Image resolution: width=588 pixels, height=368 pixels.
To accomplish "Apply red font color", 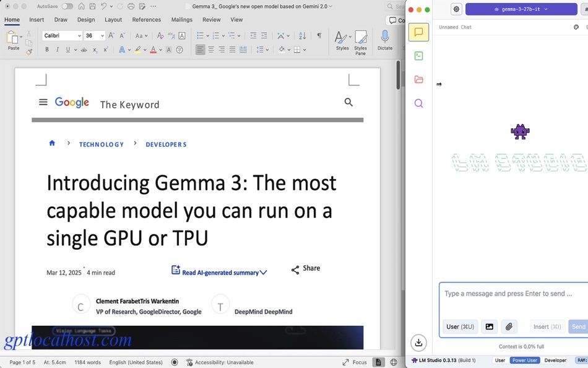I will (x=153, y=50).
